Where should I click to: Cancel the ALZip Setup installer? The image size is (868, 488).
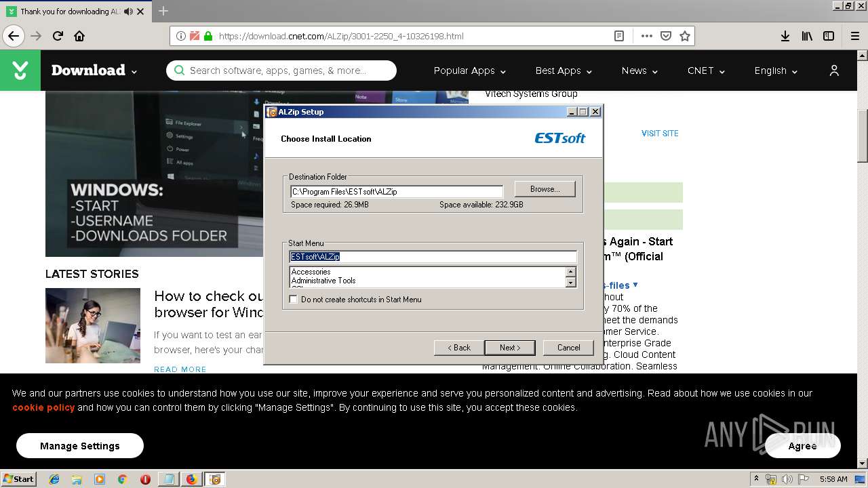568,348
